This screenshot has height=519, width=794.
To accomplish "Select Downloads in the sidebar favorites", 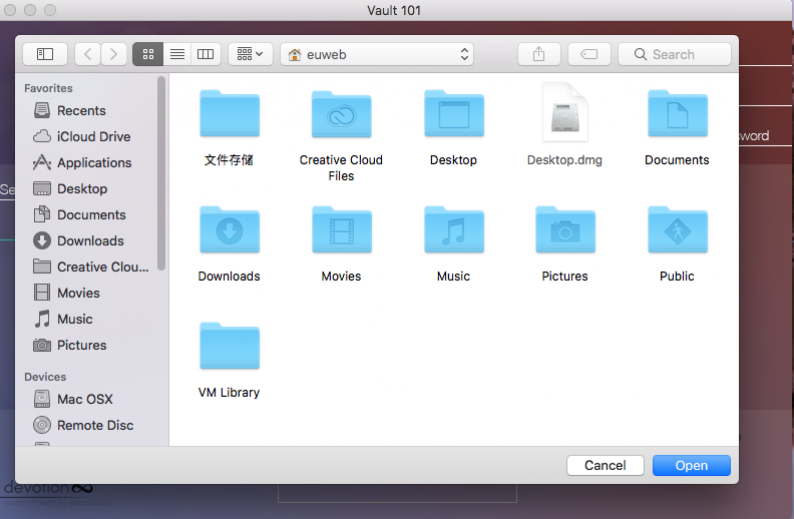I will click(90, 241).
